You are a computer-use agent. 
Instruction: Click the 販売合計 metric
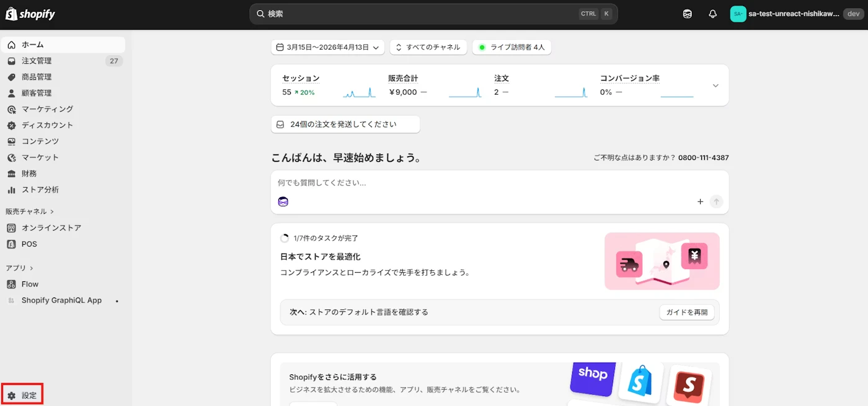(x=434, y=86)
